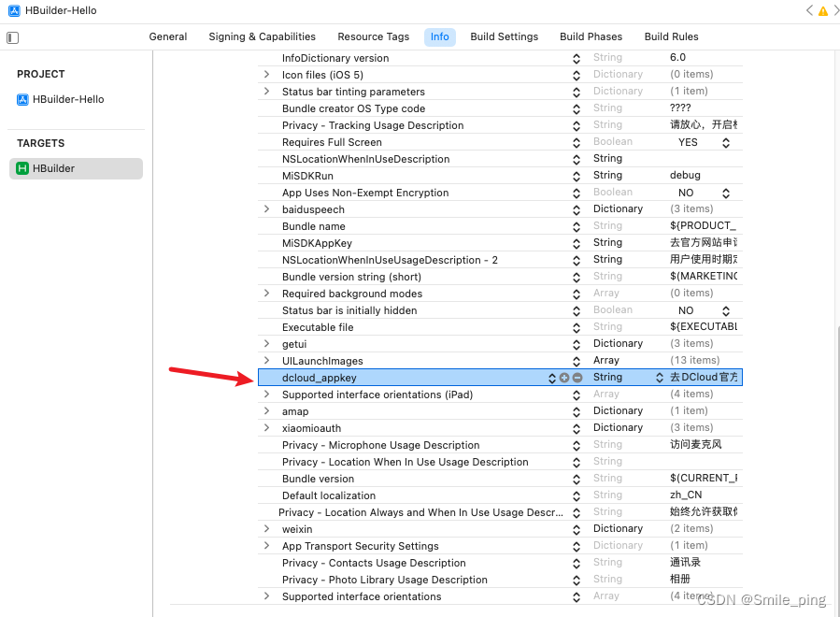Open key stepper for Default localization
The height and width of the screenshot is (617, 840).
click(577, 496)
